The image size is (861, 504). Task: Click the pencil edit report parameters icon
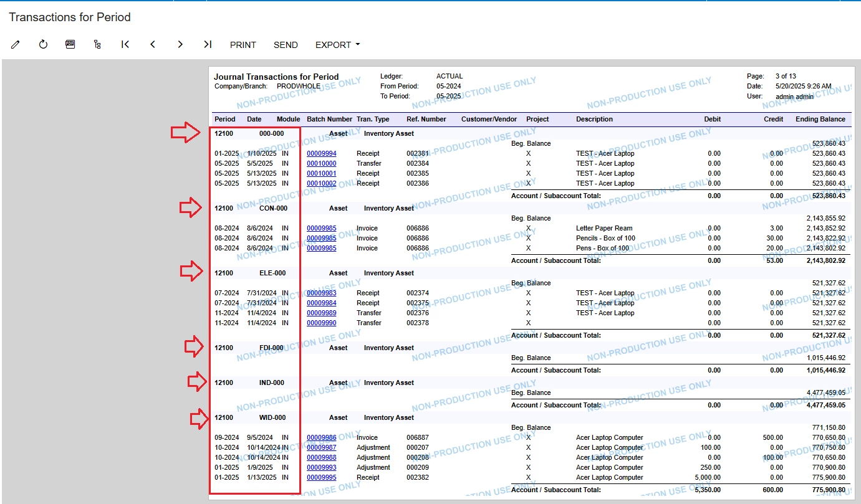click(x=16, y=45)
